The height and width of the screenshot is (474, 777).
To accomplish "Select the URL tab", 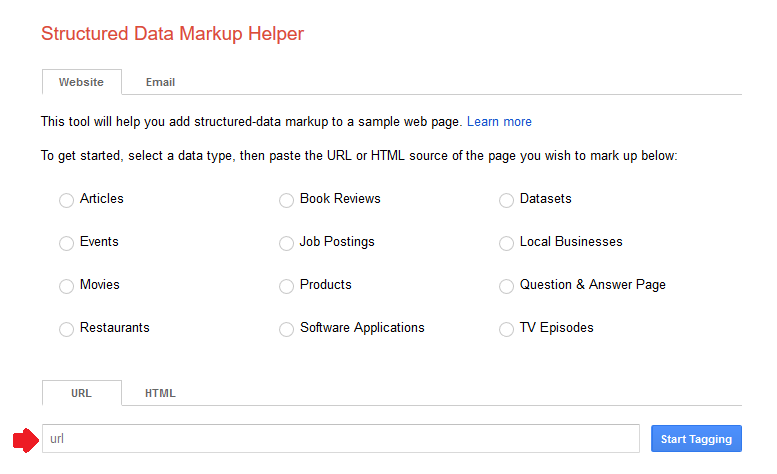I will point(82,393).
